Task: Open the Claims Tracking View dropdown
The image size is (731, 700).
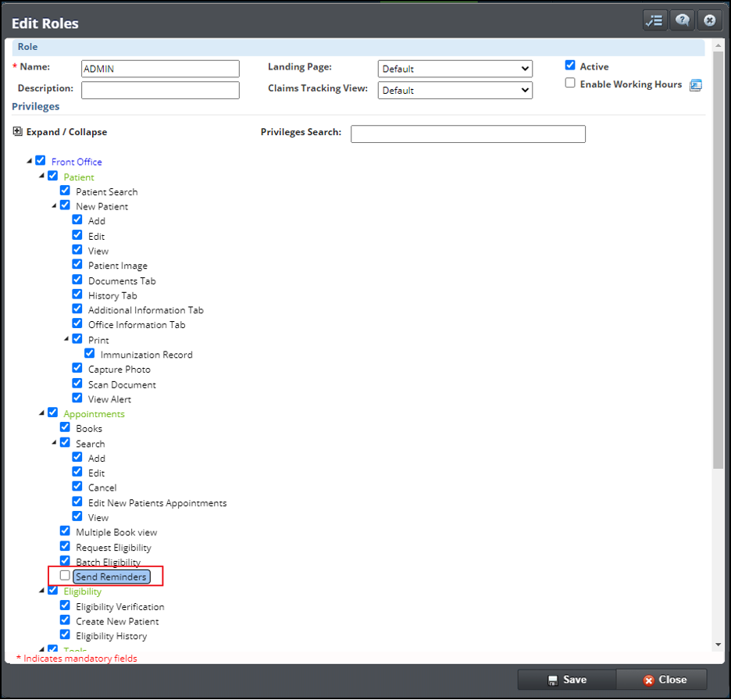Action: (x=455, y=90)
